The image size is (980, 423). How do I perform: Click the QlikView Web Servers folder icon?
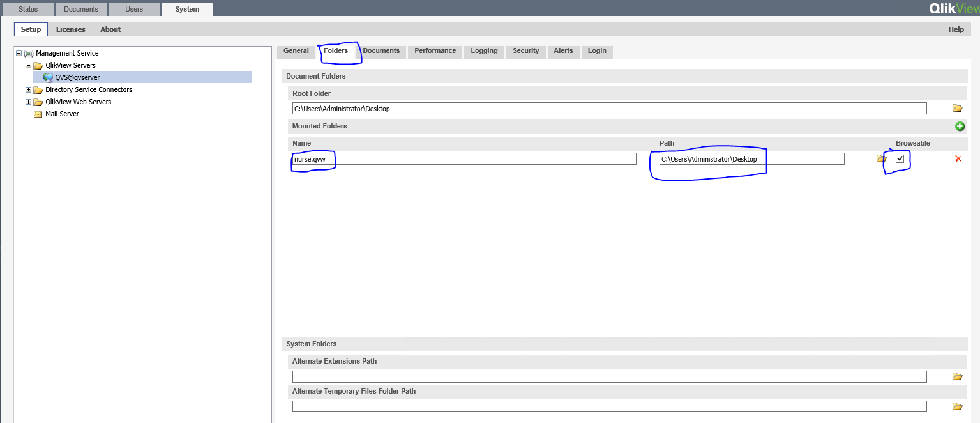(x=38, y=102)
